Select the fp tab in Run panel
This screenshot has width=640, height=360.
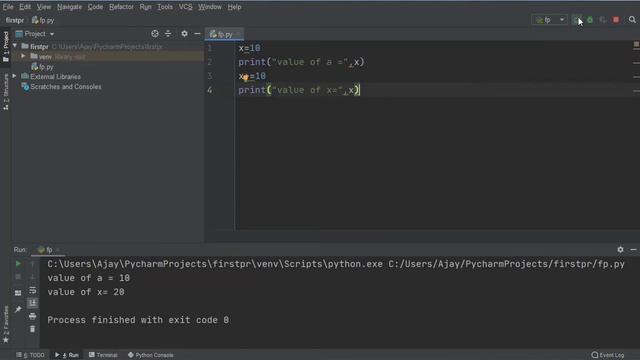click(48, 250)
